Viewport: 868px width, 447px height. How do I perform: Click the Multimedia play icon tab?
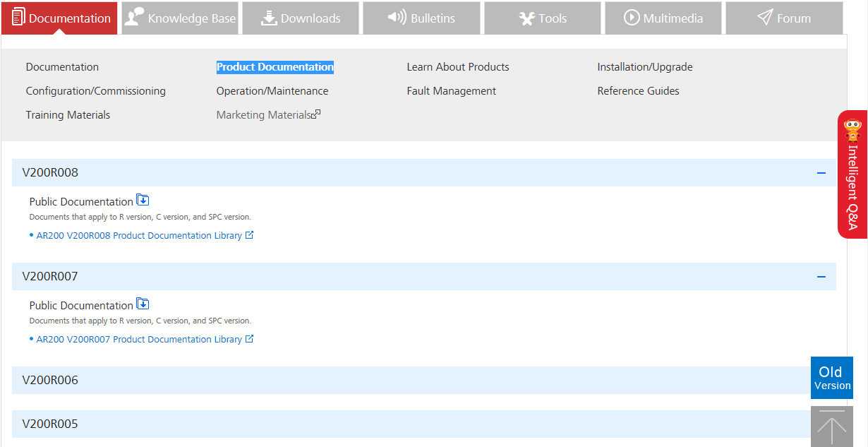tap(632, 18)
